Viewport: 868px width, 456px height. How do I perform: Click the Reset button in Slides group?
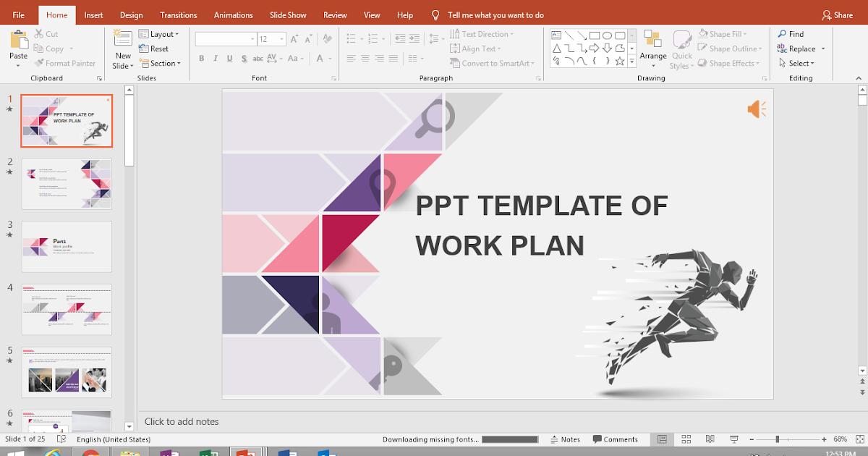click(155, 48)
